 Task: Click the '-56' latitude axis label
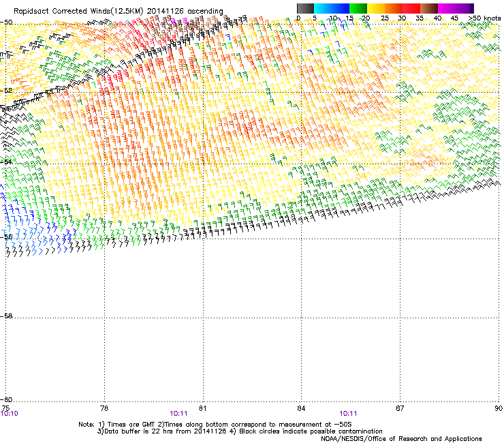6,236
